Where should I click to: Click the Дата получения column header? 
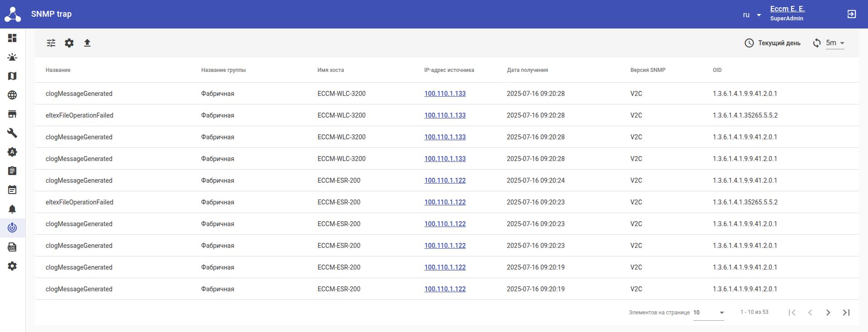(527, 70)
